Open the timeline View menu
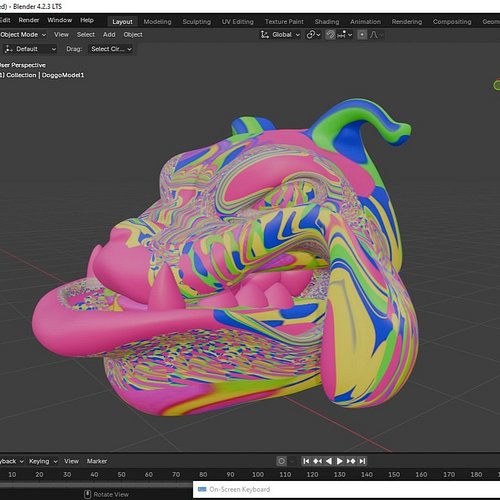Image resolution: width=500 pixels, height=500 pixels. click(x=71, y=461)
